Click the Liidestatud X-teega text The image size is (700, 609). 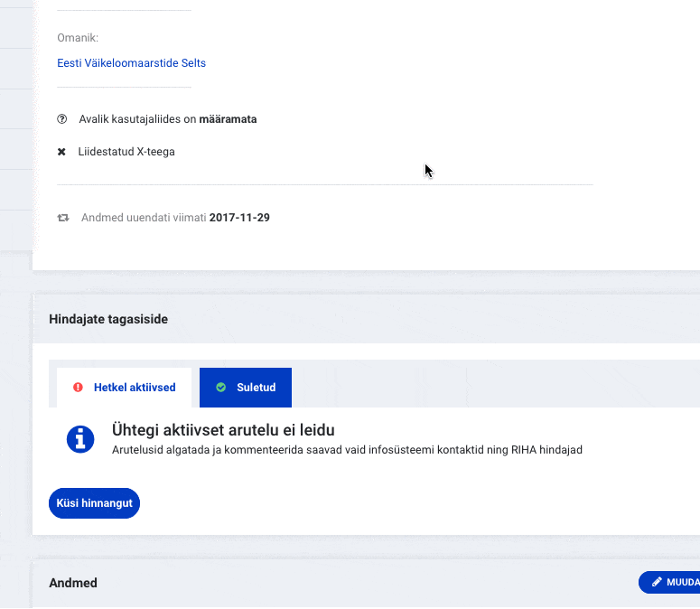pos(126,152)
